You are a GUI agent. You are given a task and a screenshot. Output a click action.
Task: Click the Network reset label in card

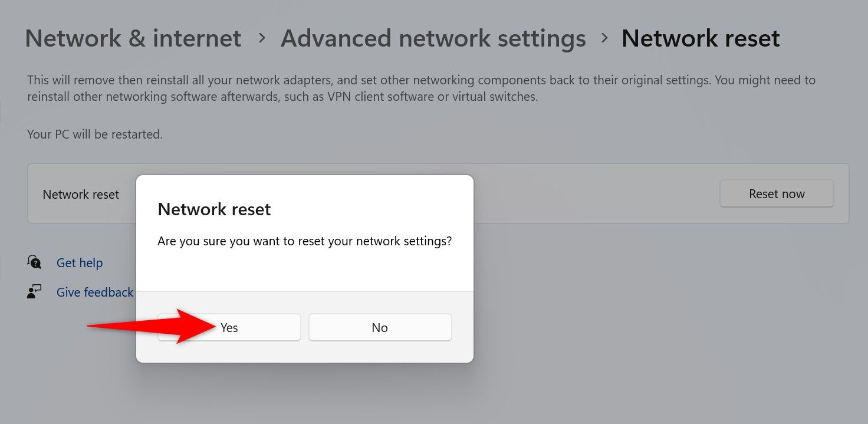click(x=81, y=194)
